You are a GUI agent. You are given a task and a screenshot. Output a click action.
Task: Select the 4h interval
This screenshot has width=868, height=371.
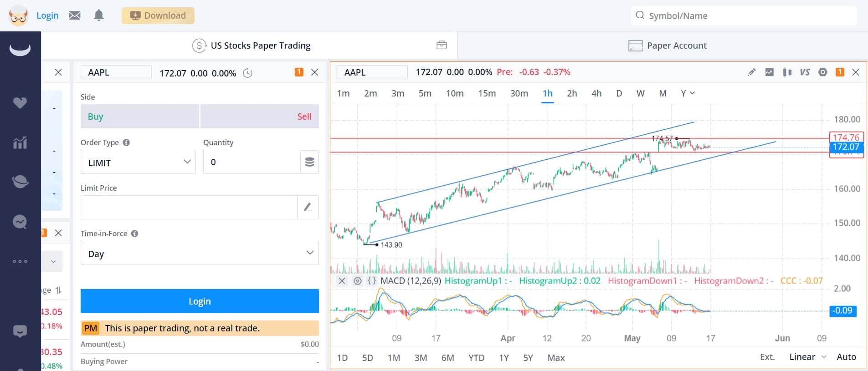click(x=596, y=93)
